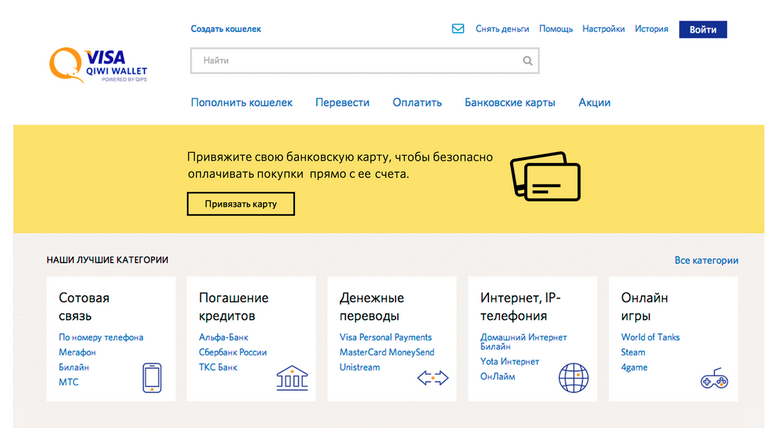Screen dimensions: 778x428
Task: Click the gamepad icon in Онлайн игры
Action: 714,378
